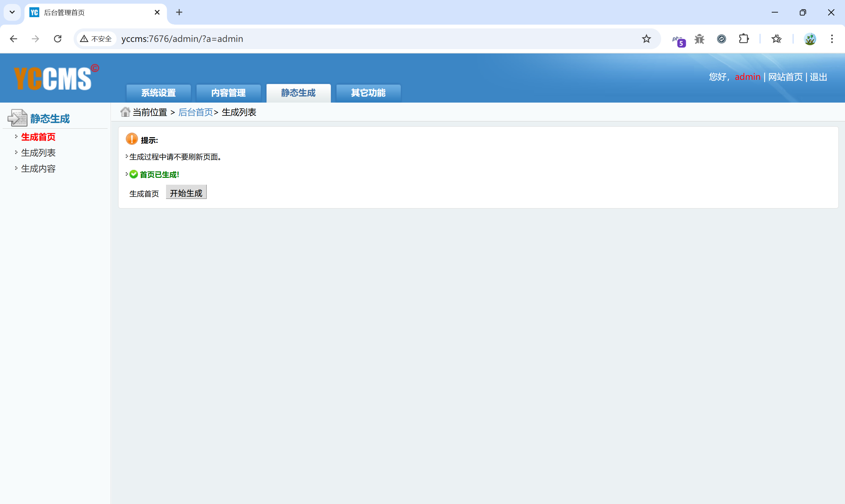Screen dimensions: 845x504
Task: Select 生成内容 in the sidebar
Action: 38,169
